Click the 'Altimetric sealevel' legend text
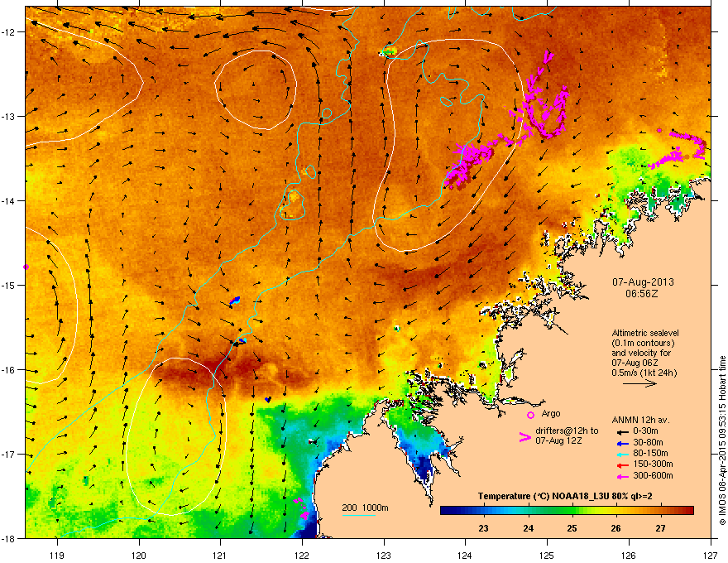Viewport: 728px width, 563px height. tap(645, 333)
